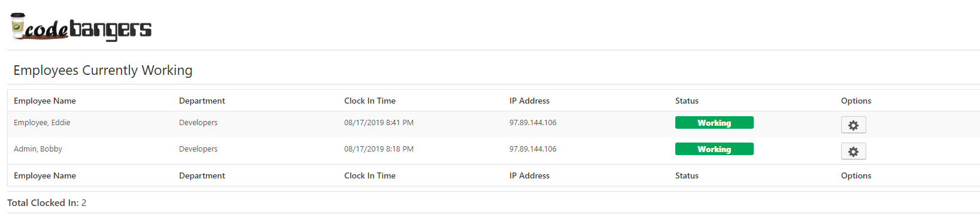Click Eddie's clock in time 8:41 PM

tap(379, 123)
